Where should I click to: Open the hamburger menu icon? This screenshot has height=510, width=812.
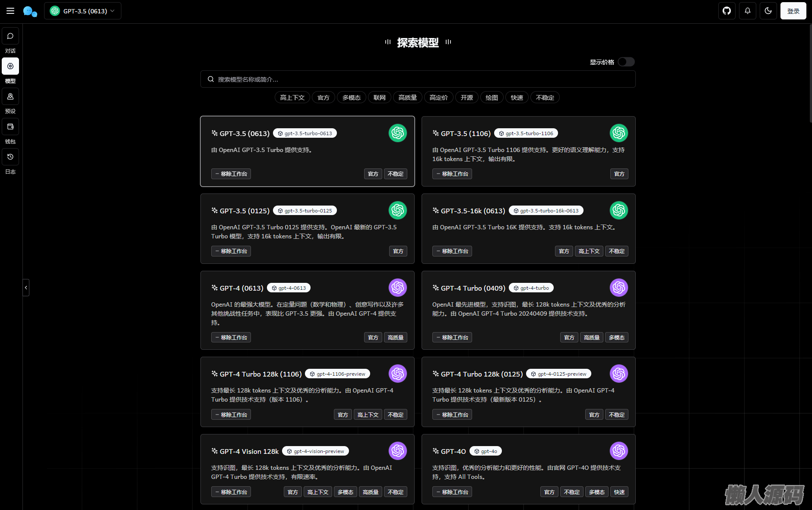click(x=10, y=11)
